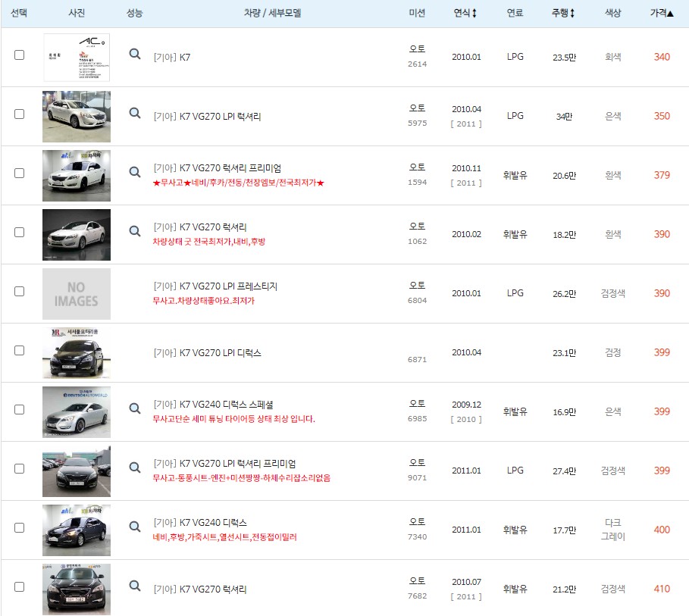Viewport: 689px width, 616px height.
Task: Click price 379
Action: (662, 175)
